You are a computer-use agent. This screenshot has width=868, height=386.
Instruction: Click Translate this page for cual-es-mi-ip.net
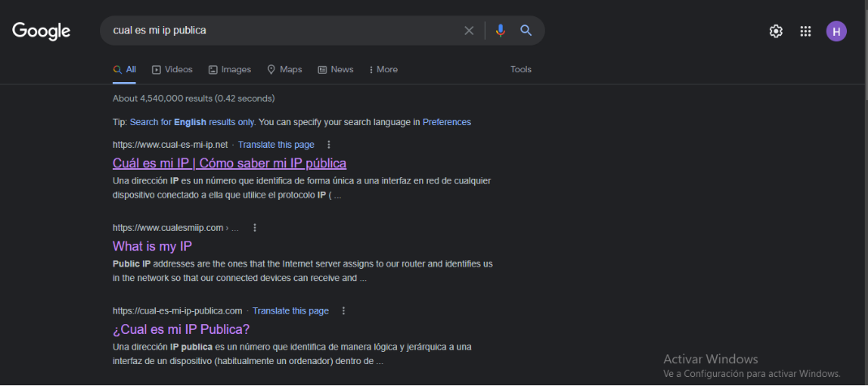click(276, 145)
